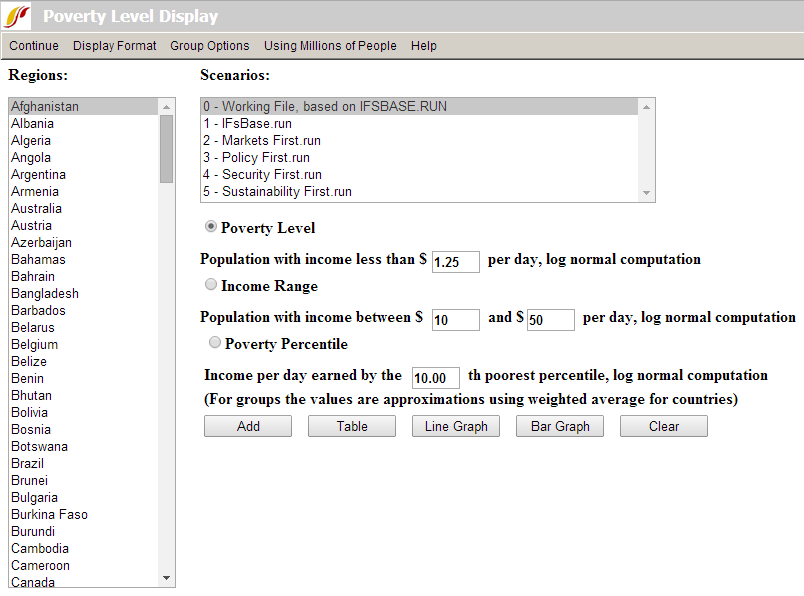This screenshot has width=804, height=596.
Task: Open the Display Format menu
Action: pyautogui.click(x=114, y=46)
